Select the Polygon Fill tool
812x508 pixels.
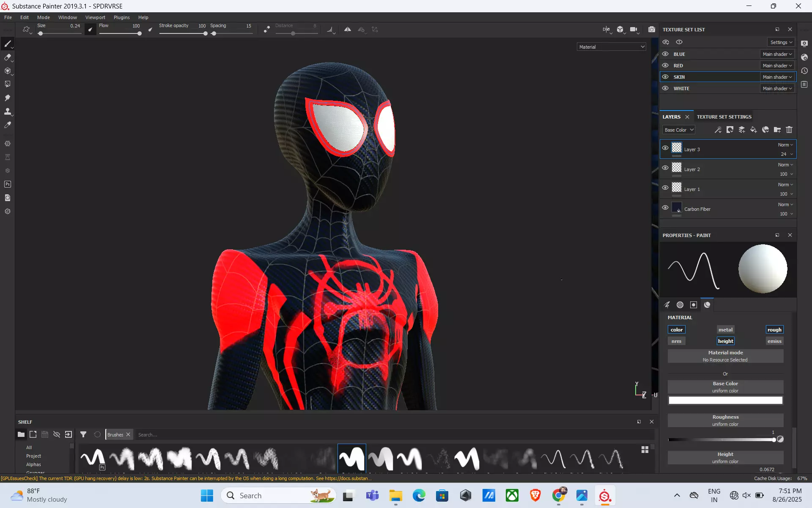coord(8,84)
